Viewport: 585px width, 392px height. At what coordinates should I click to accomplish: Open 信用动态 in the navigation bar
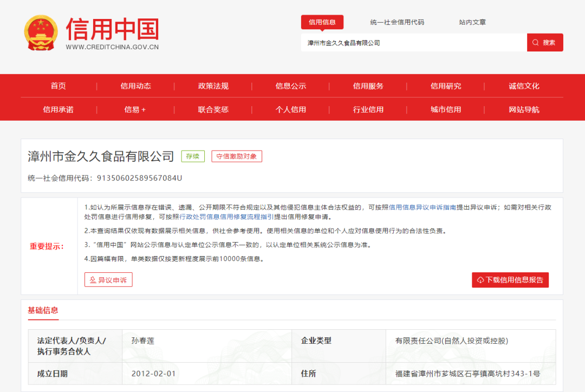click(136, 86)
